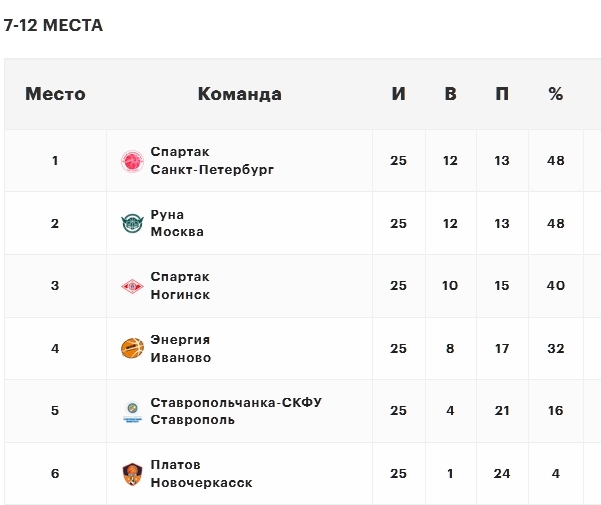Viewport: 601px width, 505px height.
Task: Click the Место column header
Action: coord(55,94)
